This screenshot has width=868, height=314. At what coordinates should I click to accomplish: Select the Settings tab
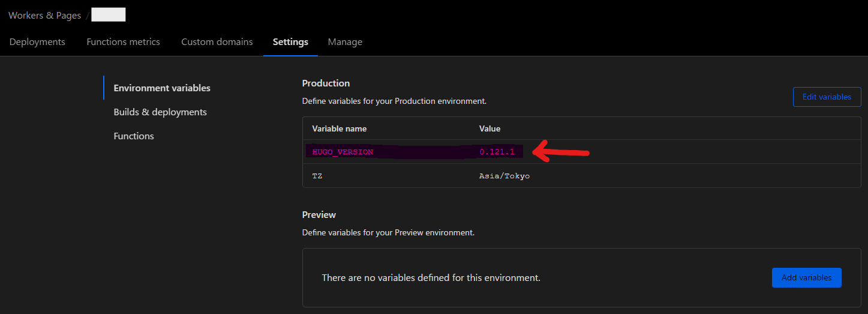click(290, 42)
